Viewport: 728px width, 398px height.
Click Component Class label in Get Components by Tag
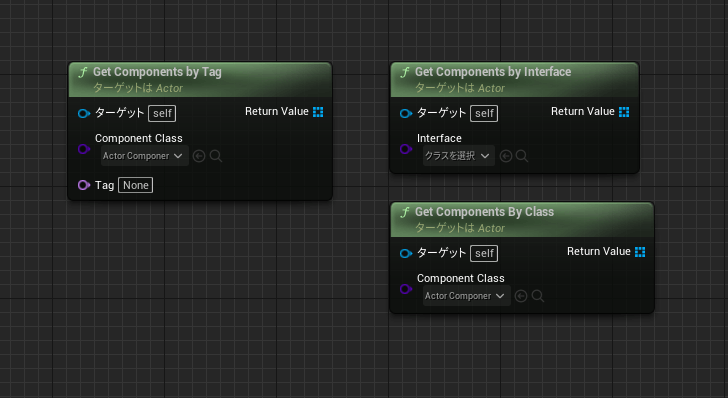[138, 138]
